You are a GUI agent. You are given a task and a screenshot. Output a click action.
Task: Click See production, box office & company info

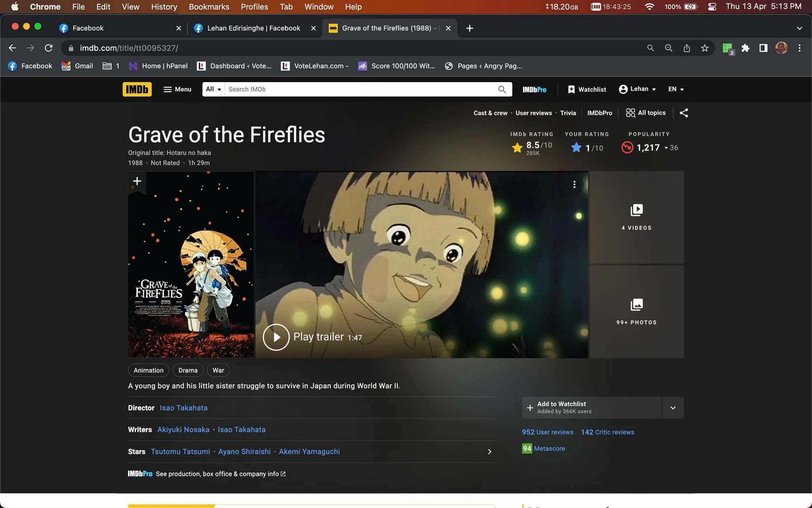(x=220, y=474)
